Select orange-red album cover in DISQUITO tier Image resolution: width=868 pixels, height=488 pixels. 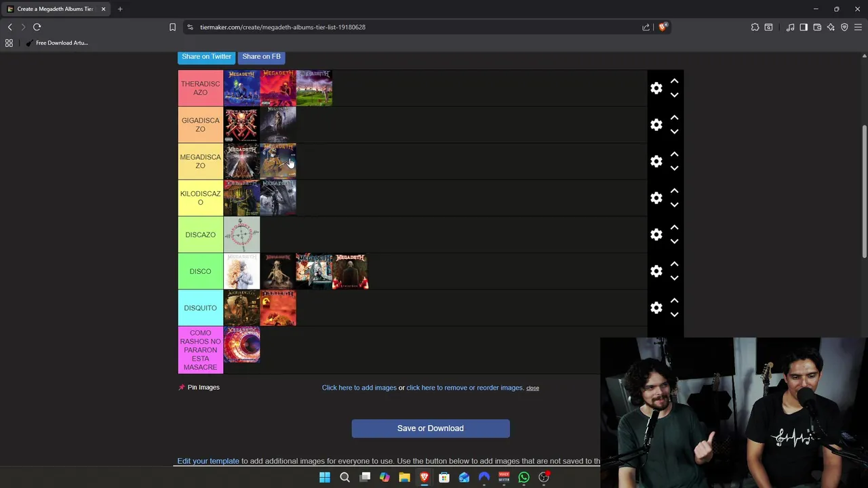pyautogui.click(x=278, y=308)
